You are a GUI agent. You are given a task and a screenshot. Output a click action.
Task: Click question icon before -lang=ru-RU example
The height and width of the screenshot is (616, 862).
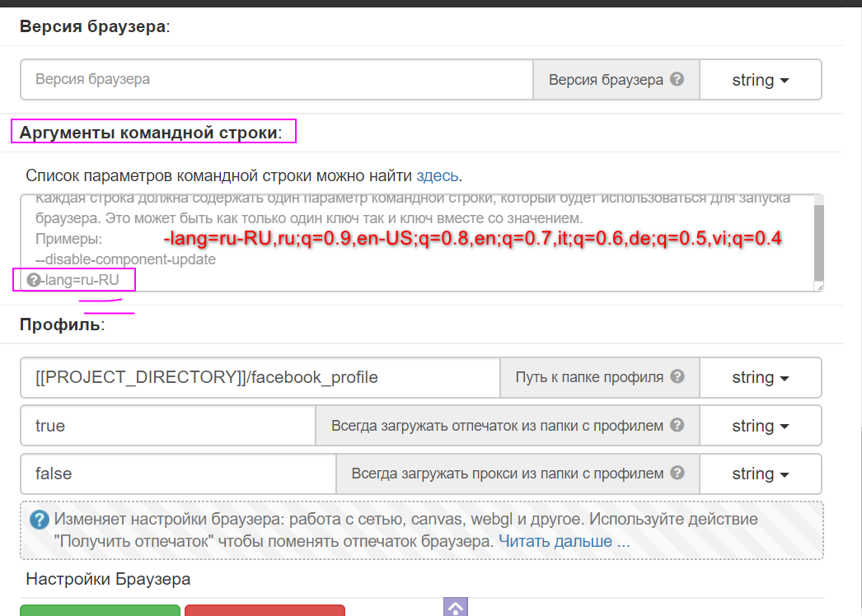[x=33, y=281]
